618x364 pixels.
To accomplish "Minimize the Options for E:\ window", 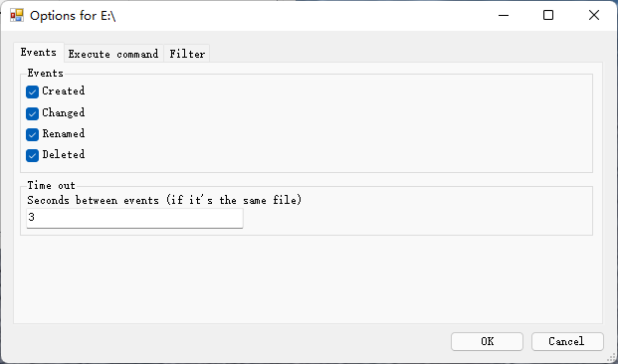I will [504, 15].
